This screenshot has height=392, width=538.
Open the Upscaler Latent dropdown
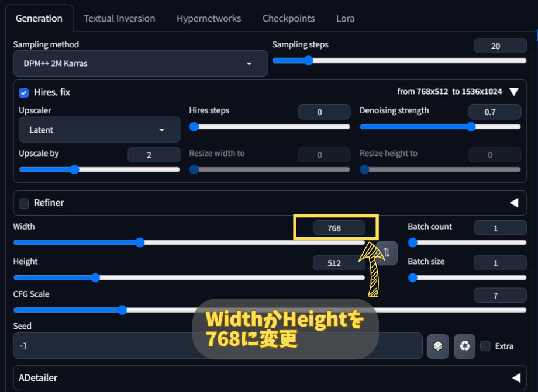click(x=99, y=130)
